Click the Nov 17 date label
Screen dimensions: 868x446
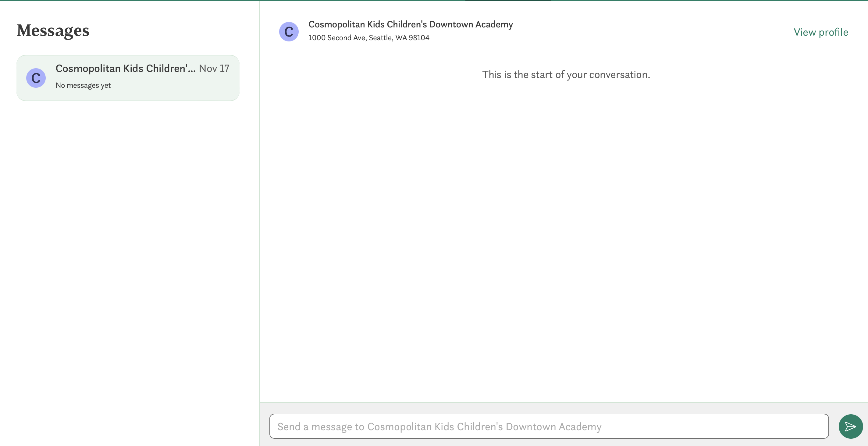(x=214, y=68)
